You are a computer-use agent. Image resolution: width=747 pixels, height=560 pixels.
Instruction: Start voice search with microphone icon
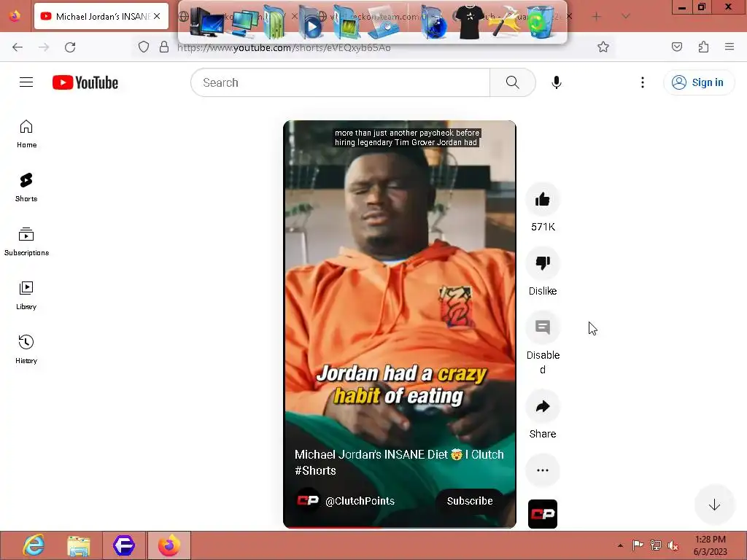[556, 82]
